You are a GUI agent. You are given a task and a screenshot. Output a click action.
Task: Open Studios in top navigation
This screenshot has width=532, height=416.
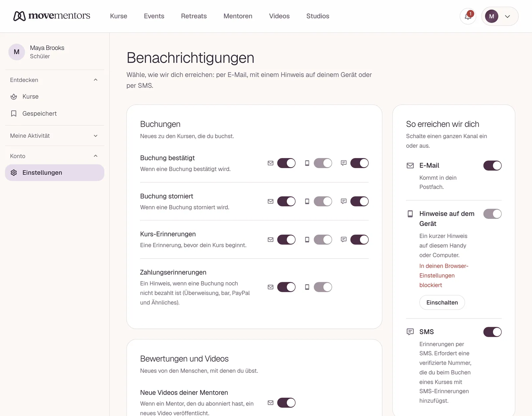coord(318,16)
